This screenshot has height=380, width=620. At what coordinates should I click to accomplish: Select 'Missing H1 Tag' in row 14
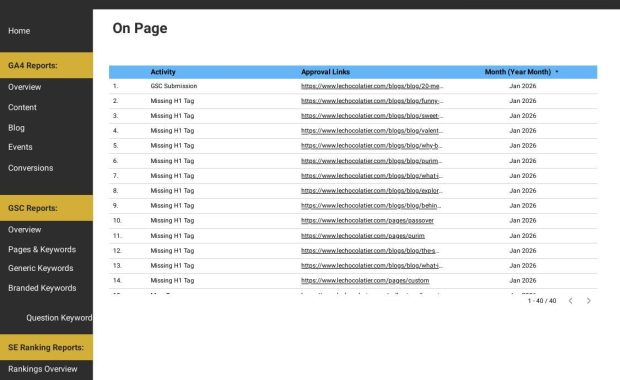pos(172,281)
